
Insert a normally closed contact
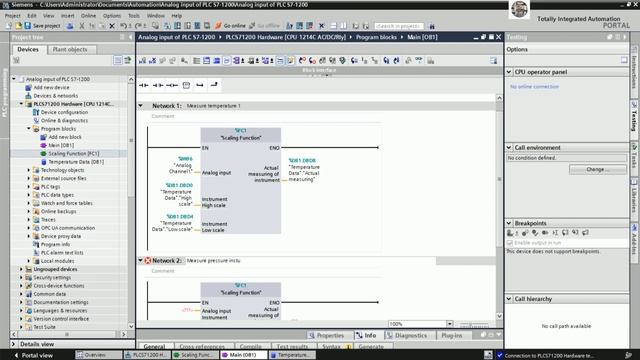[x=158, y=85]
